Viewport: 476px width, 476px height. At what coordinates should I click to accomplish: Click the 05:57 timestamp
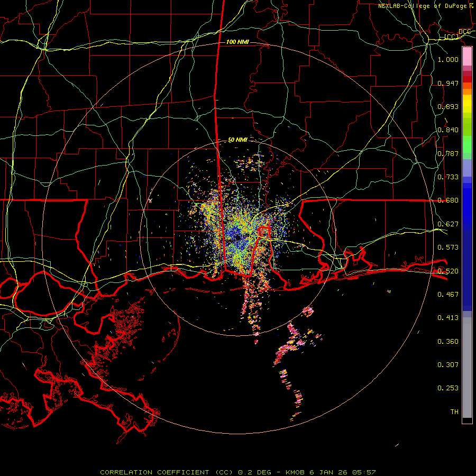click(x=364, y=472)
